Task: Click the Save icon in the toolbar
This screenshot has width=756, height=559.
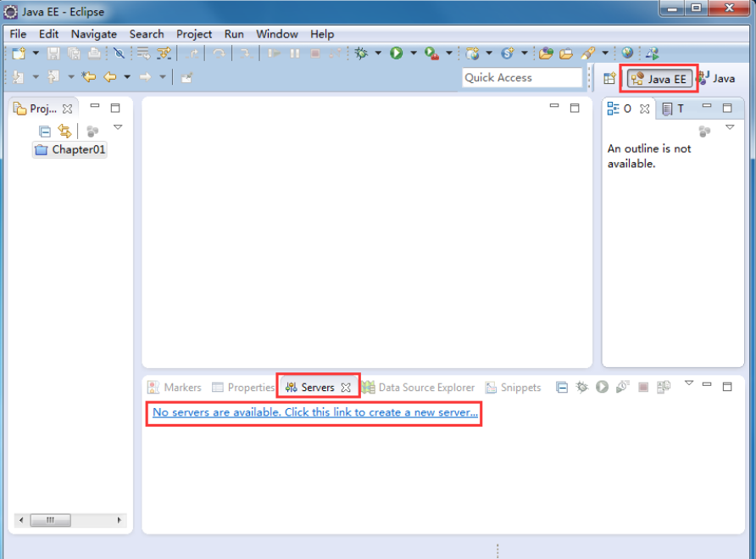Action: (53, 53)
